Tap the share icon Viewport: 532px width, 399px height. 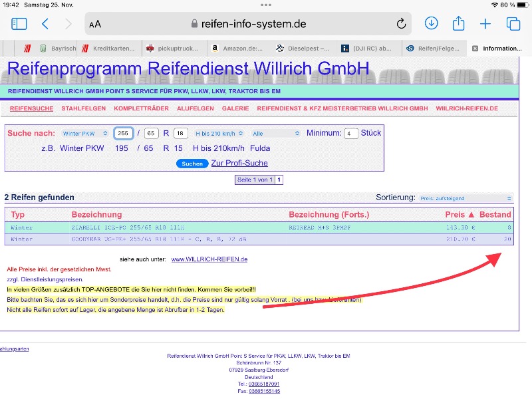point(458,23)
